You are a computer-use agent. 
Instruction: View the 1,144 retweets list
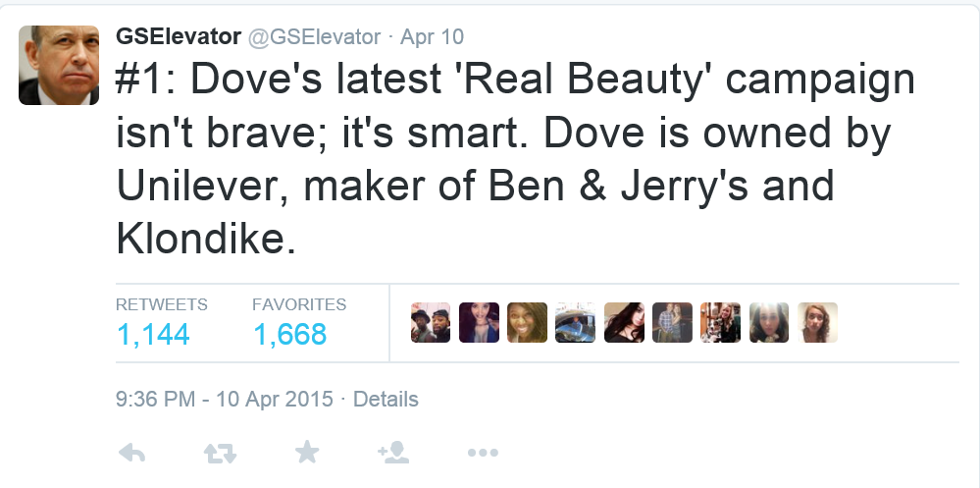tap(153, 335)
